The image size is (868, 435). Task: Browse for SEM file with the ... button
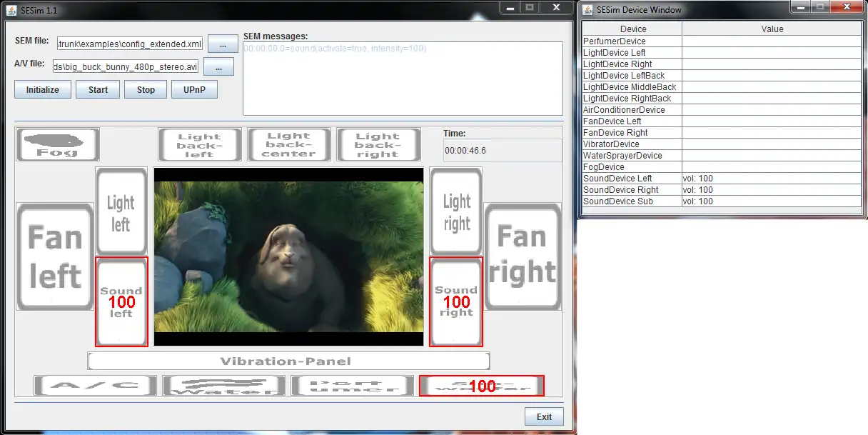(x=223, y=44)
